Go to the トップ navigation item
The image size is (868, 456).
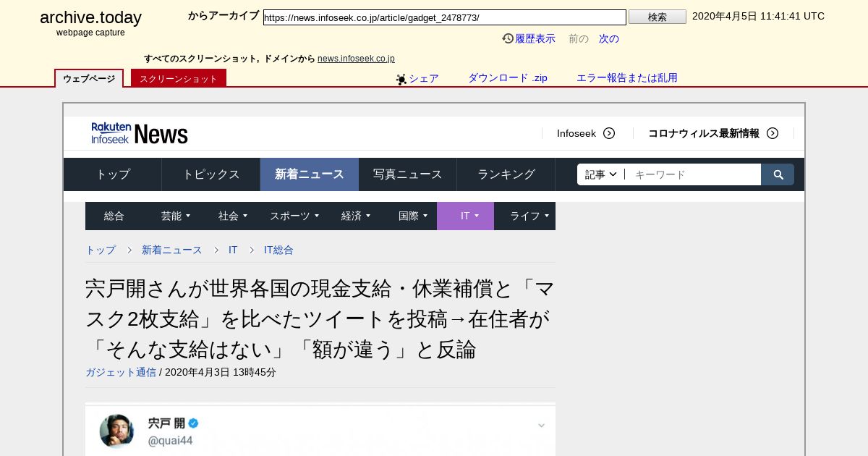tap(113, 174)
